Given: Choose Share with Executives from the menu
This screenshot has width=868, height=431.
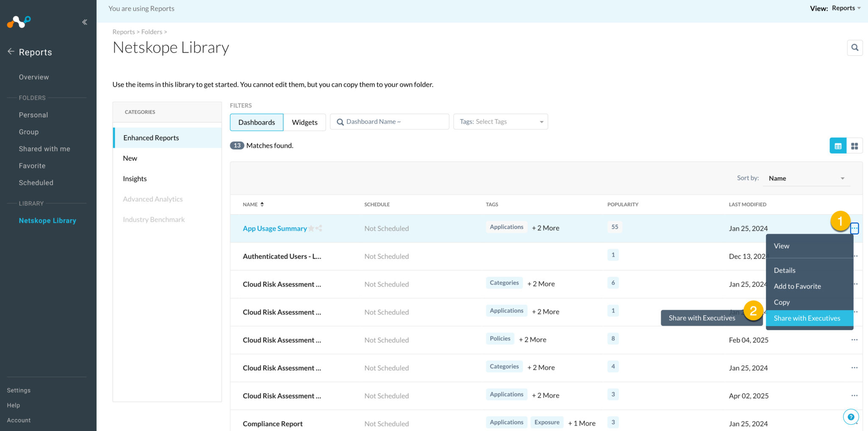Looking at the screenshot, I should [807, 318].
